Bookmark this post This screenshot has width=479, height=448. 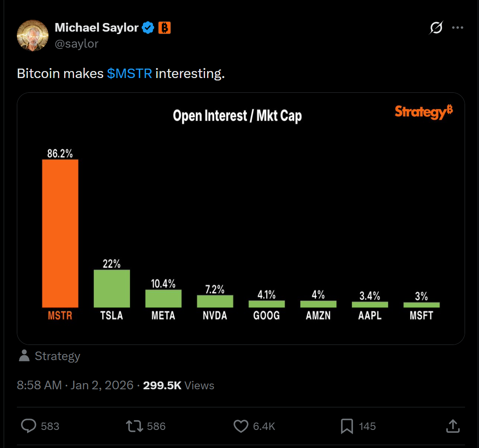(x=347, y=426)
